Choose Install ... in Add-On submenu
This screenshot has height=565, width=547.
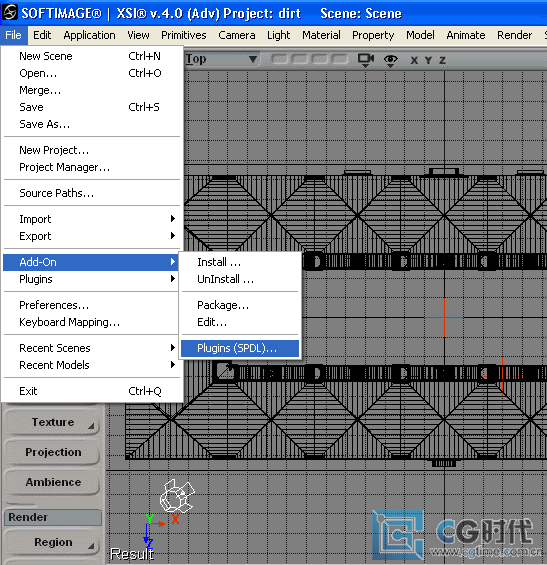tap(240, 262)
